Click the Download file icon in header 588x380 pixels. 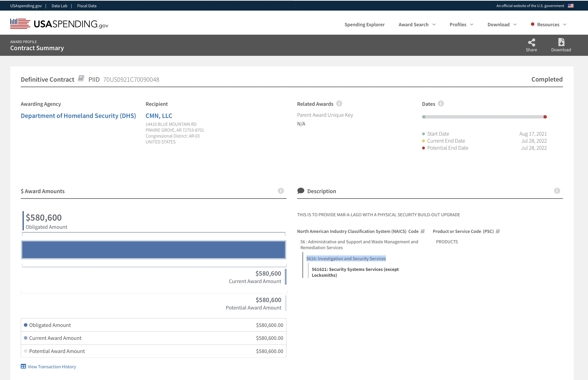[x=561, y=42]
